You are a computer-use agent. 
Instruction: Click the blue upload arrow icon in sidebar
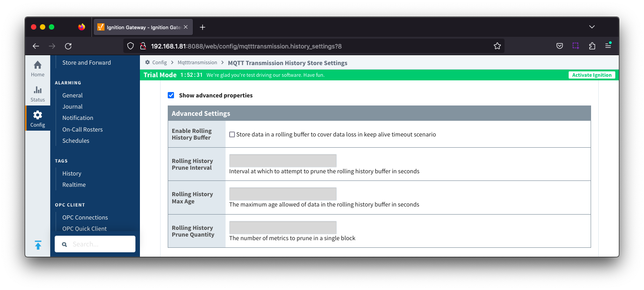point(38,245)
